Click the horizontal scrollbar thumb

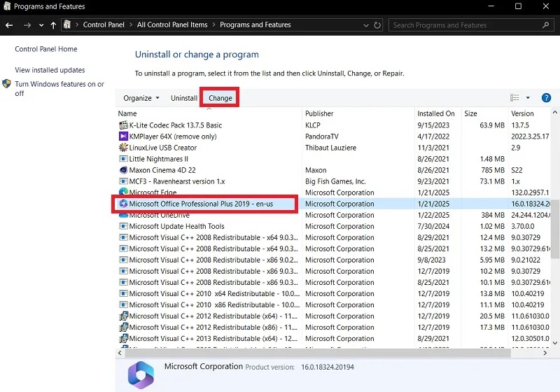point(318,353)
